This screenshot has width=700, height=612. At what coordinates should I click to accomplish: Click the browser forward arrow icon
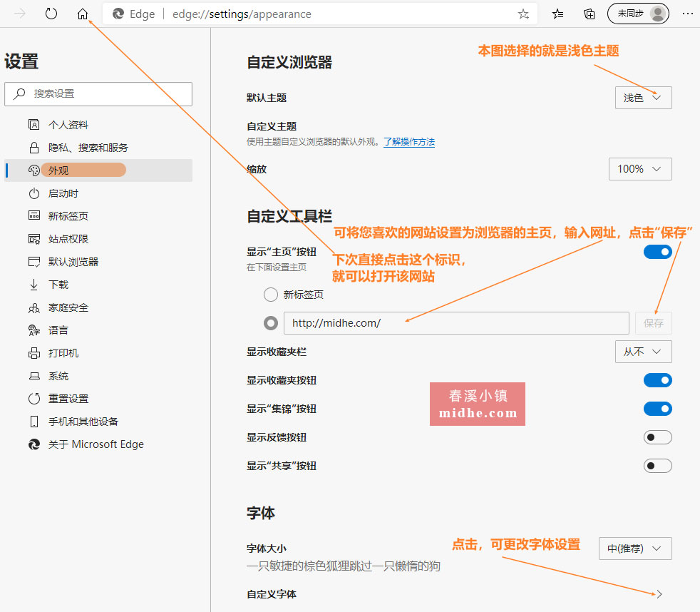click(20, 14)
